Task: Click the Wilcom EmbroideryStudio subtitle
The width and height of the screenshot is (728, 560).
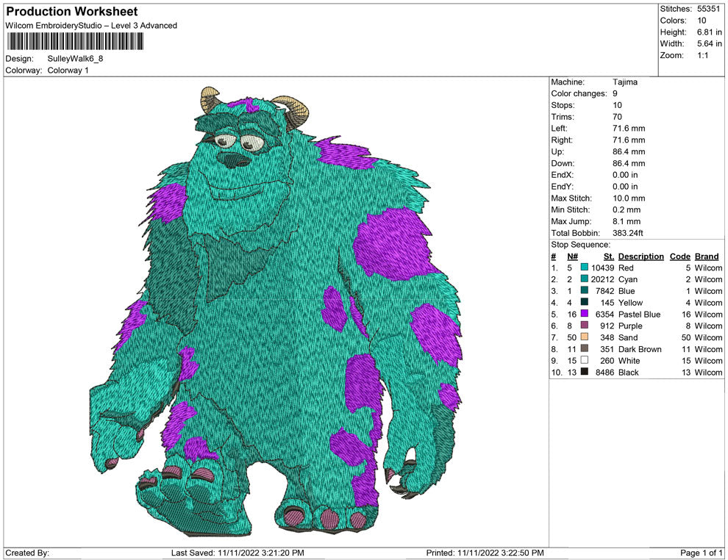Action: [x=91, y=26]
